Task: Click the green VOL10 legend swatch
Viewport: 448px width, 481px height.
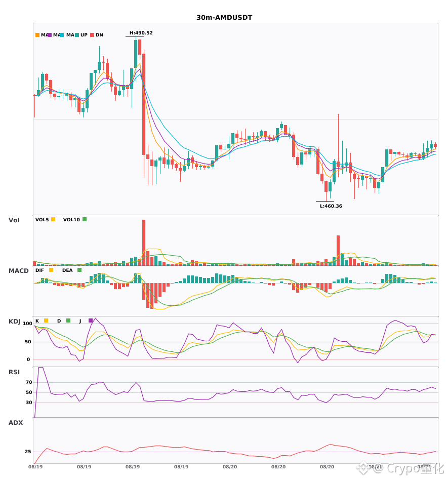Action: 85,219
